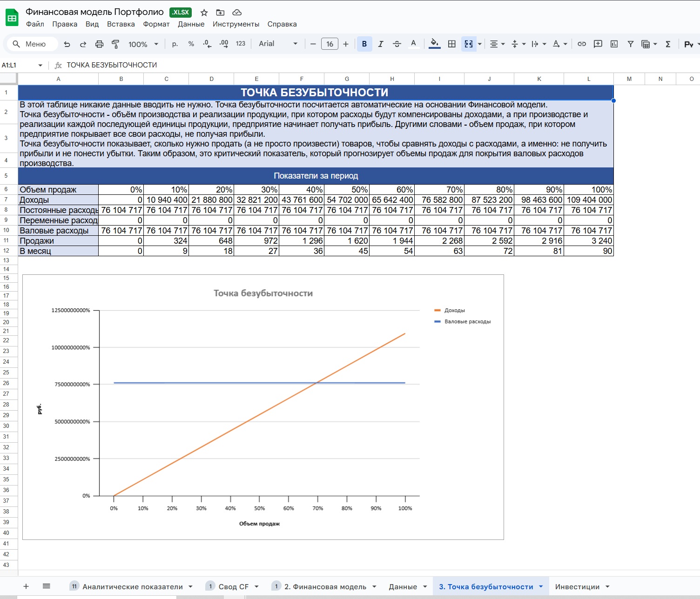This screenshot has width=700, height=599.
Task: Open functions sigma icon
Action: point(668,44)
